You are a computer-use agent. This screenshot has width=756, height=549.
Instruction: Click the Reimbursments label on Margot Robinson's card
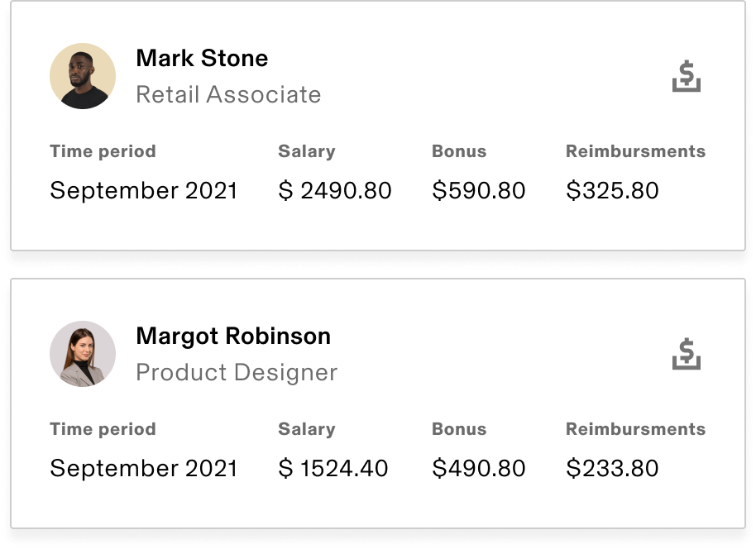point(635,430)
